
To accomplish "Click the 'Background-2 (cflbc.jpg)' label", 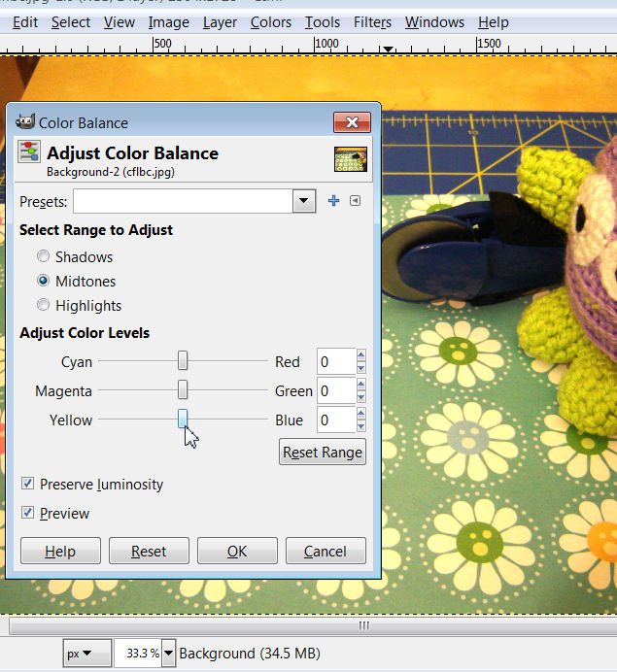I will pyautogui.click(x=111, y=172).
